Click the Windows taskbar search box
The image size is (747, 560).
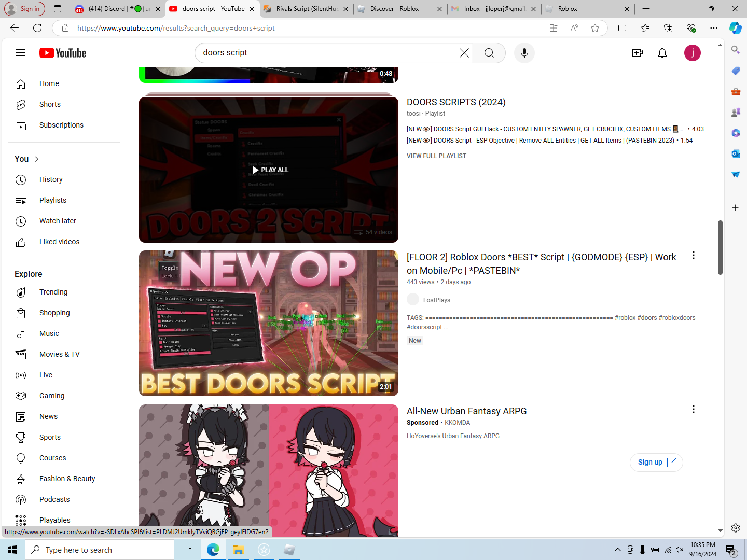100,550
